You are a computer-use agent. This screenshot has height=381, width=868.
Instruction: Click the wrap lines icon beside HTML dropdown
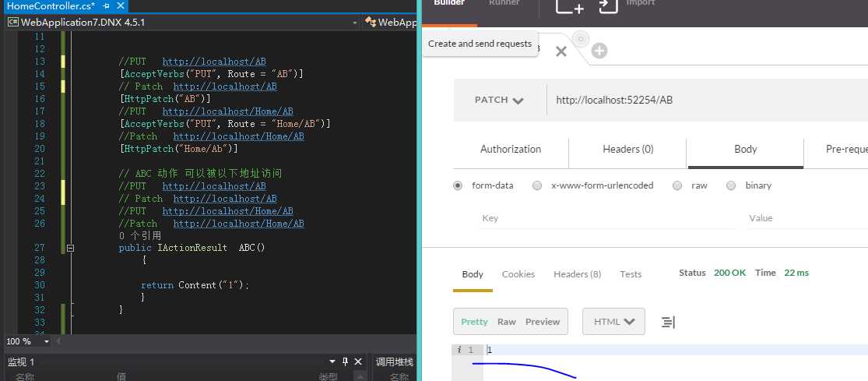point(668,322)
